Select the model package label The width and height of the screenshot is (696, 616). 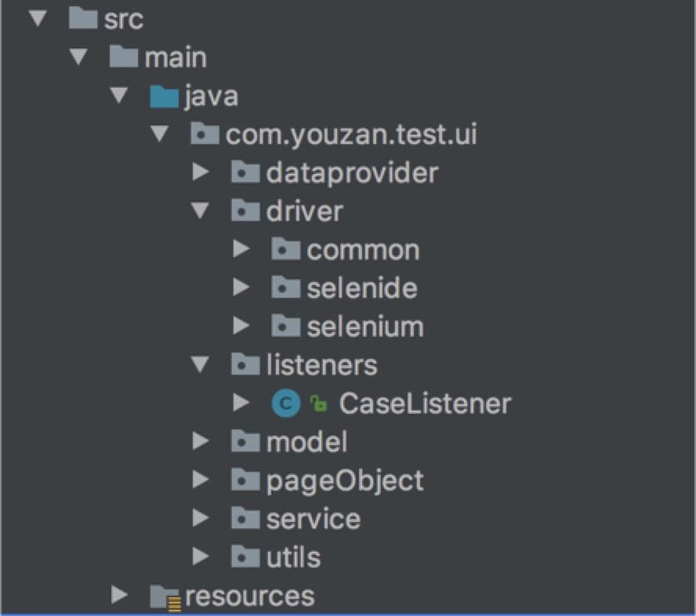pyautogui.click(x=306, y=442)
